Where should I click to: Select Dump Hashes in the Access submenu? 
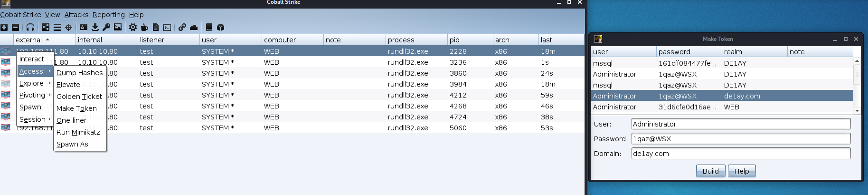pyautogui.click(x=80, y=73)
